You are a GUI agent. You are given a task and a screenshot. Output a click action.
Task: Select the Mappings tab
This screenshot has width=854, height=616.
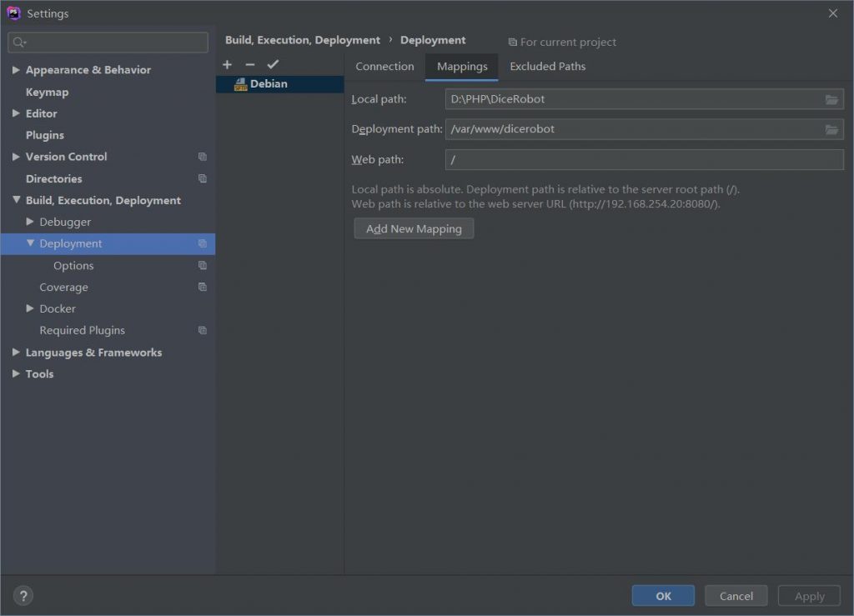click(x=462, y=67)
